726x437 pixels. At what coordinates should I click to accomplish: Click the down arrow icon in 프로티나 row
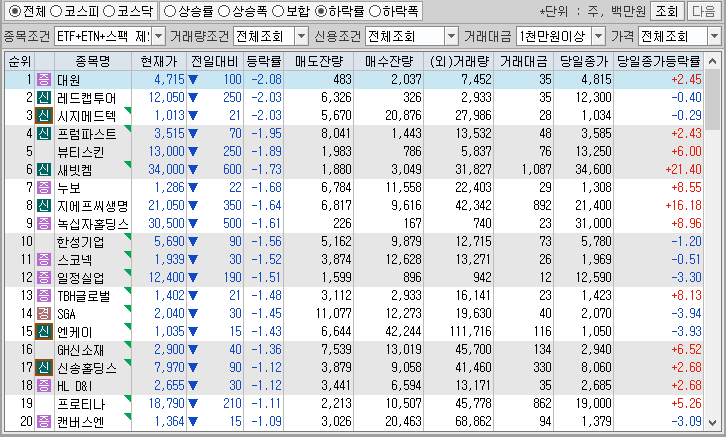[x=193, y=404]
